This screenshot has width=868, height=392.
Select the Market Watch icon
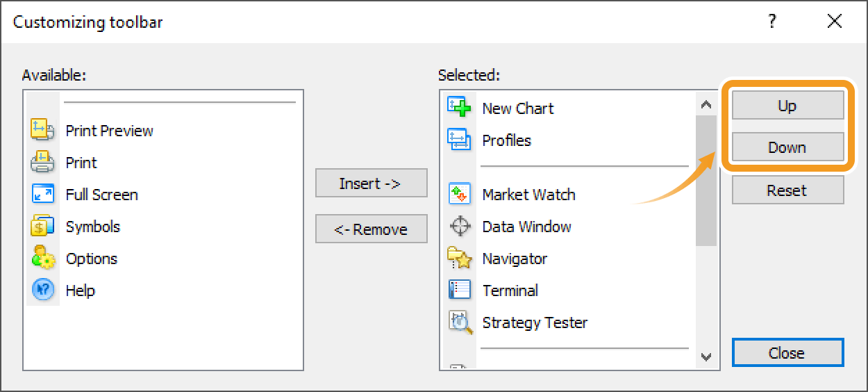pos(460,194)
